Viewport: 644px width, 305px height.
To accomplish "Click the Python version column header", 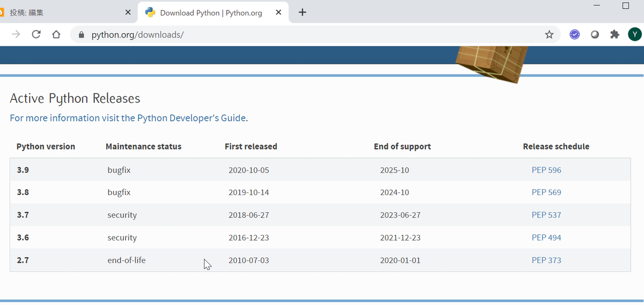I will pos(46,146).
